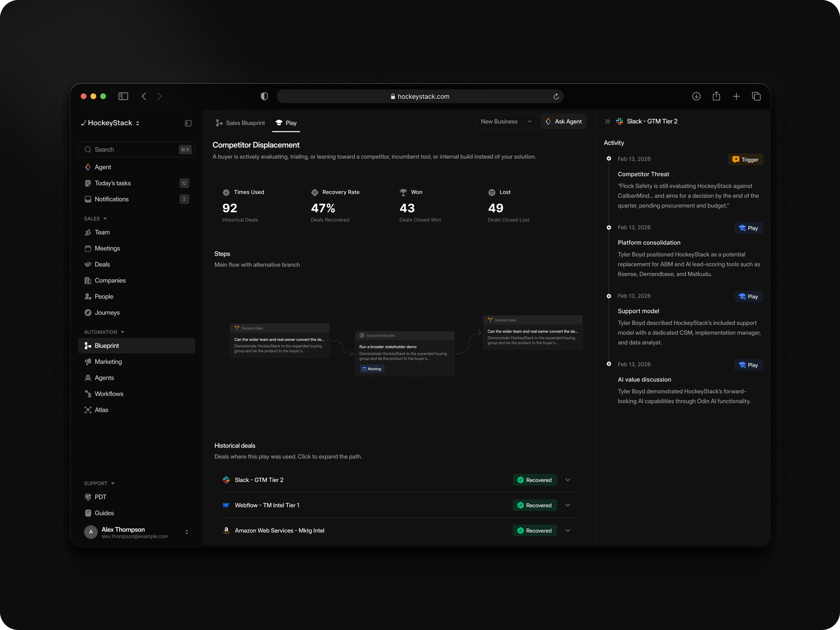Open Deals in sidebar
This screenshot has width=840, height=630.
pyautogui.click(x=136, y=264)
